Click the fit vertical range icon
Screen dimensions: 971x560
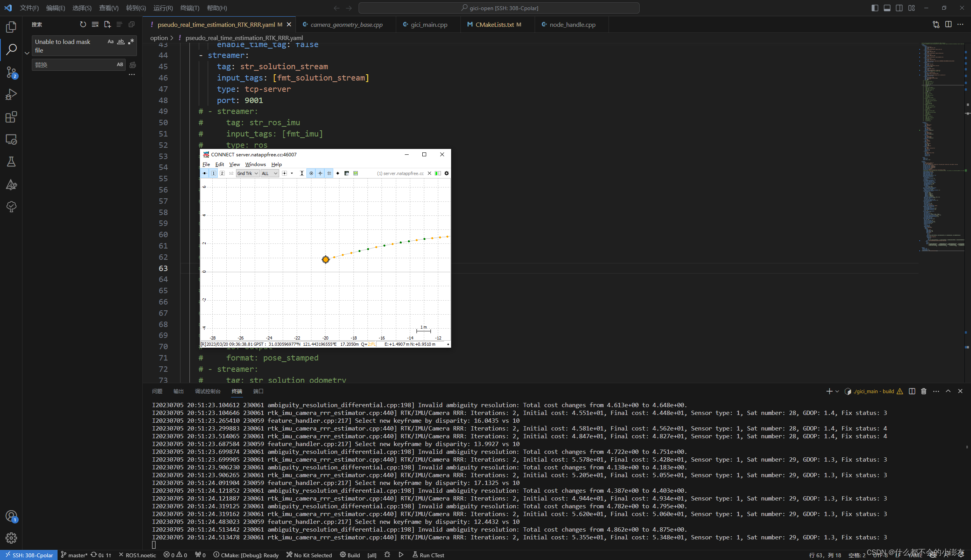[302, 173]
